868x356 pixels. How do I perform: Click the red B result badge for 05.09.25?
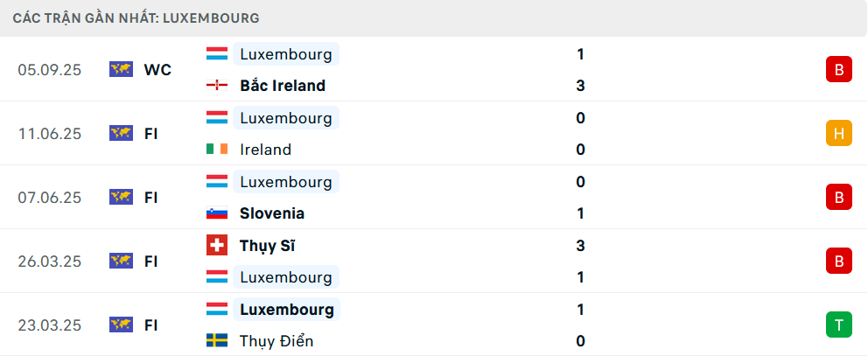point(838,70)
